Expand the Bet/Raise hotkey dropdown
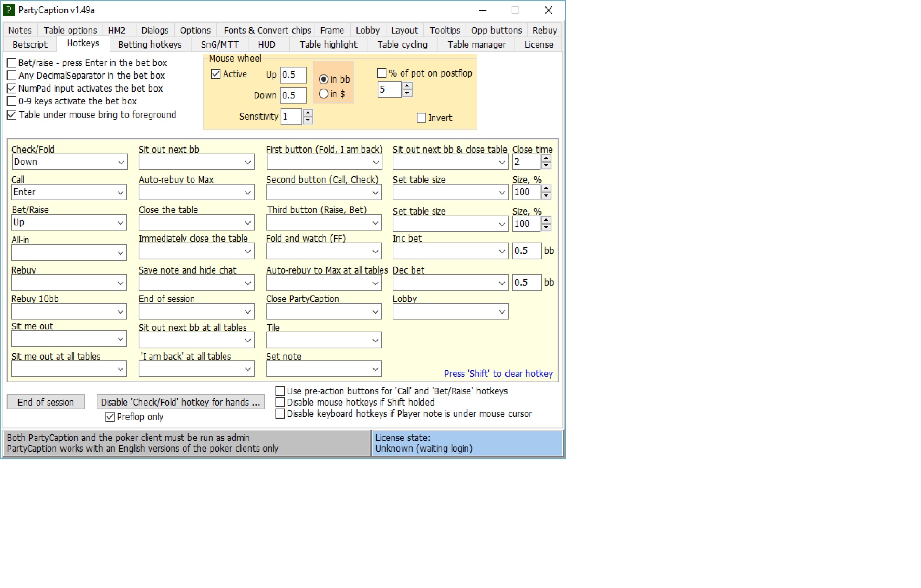 [x=69, y=223]
